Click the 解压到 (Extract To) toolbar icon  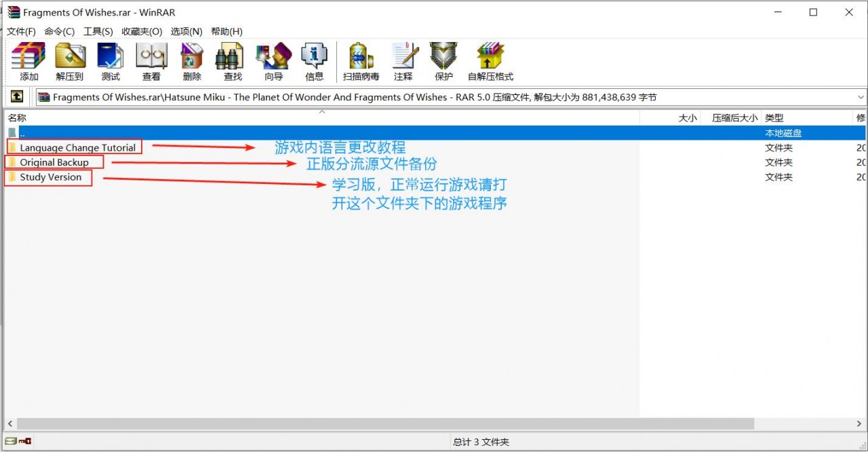70,62
